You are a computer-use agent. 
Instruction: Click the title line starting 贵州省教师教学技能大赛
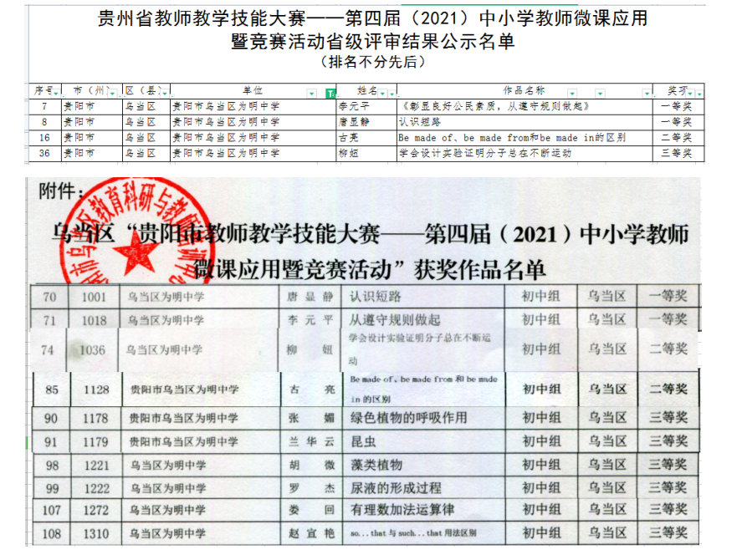(x=372, y=18)
